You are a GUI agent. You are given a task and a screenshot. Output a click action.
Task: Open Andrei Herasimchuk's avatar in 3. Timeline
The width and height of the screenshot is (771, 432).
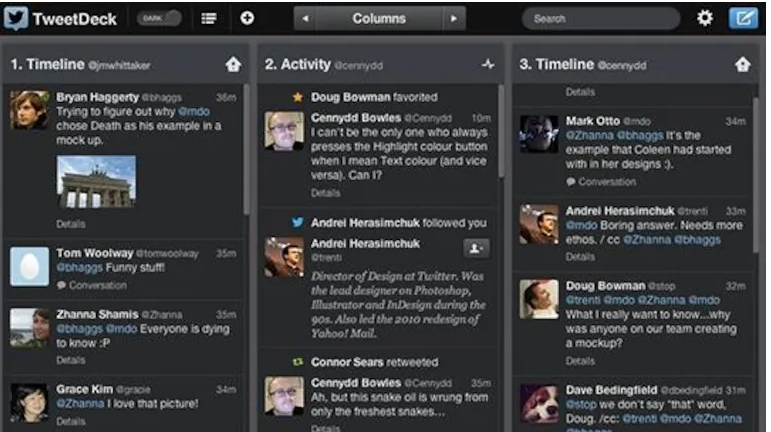pos(539,224)
